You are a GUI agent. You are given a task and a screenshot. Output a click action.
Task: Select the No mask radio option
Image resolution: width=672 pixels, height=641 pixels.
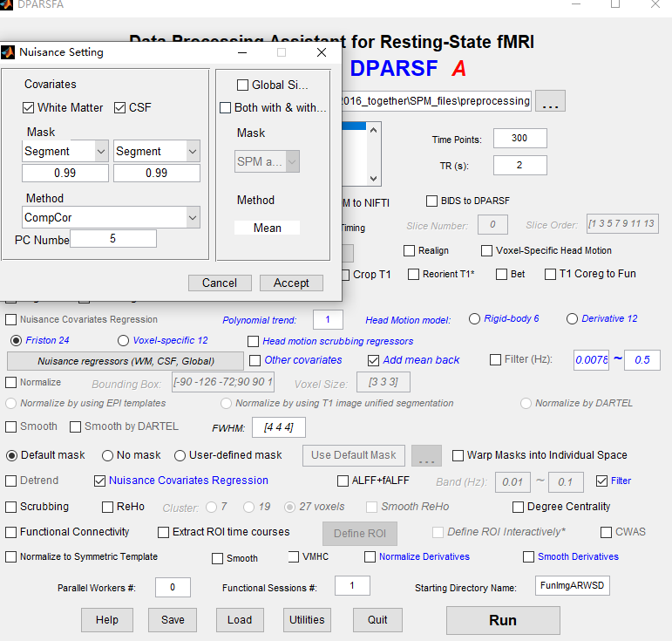(107, 455)
